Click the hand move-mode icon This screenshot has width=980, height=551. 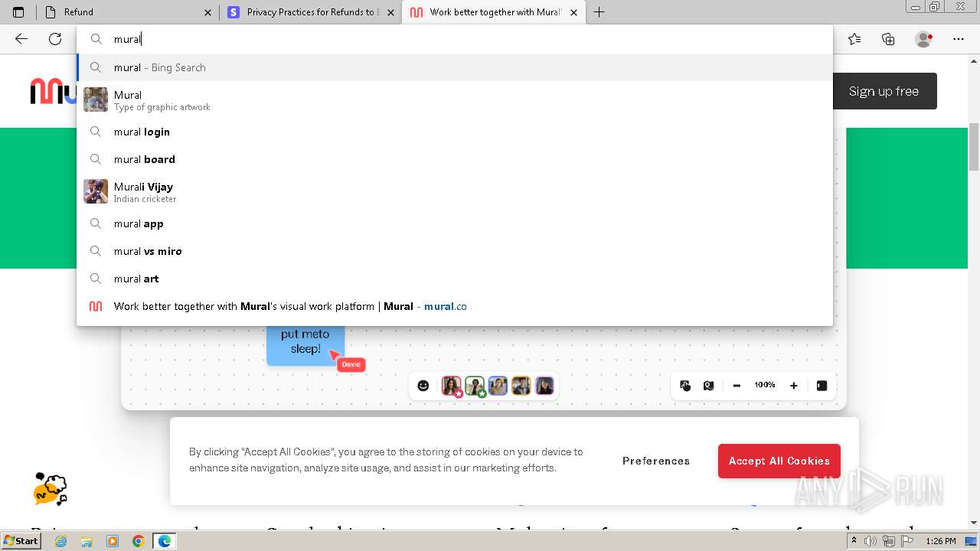[685, 386]
